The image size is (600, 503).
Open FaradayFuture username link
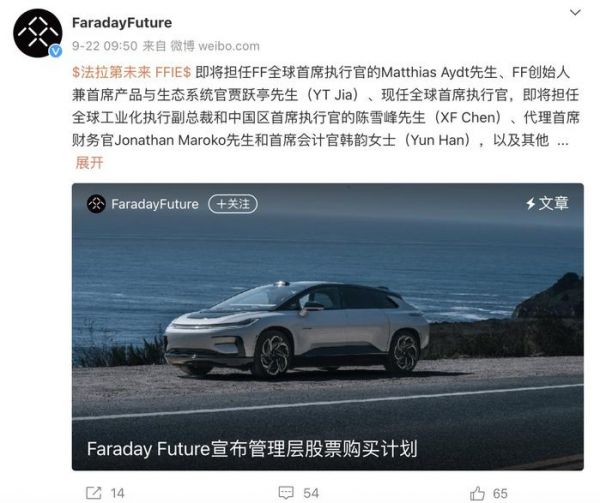122,23
